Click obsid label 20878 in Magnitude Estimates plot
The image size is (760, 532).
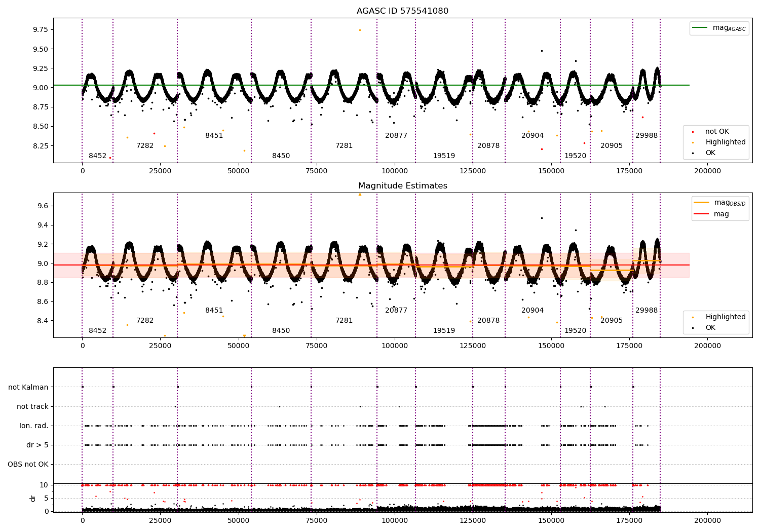[x=488, y=321]
